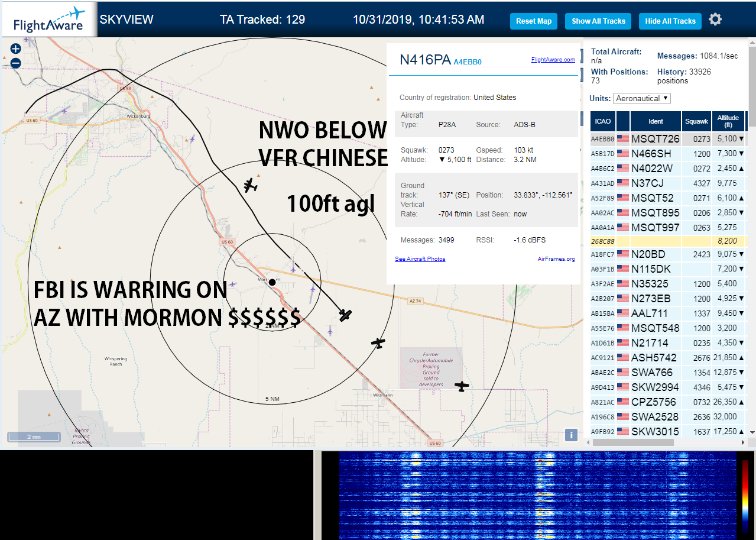
Task: Click US flag in AAL711 row
Action: (623, 313)
